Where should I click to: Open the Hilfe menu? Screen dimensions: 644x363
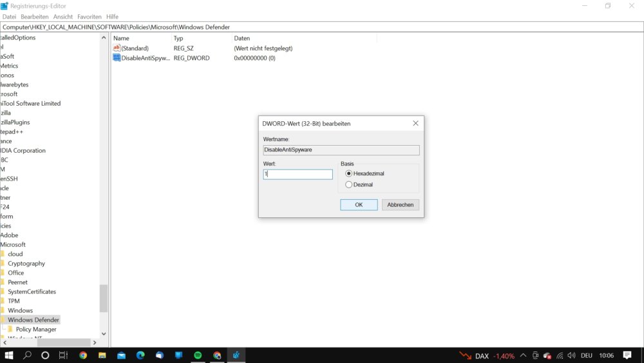tap(112, 17)
